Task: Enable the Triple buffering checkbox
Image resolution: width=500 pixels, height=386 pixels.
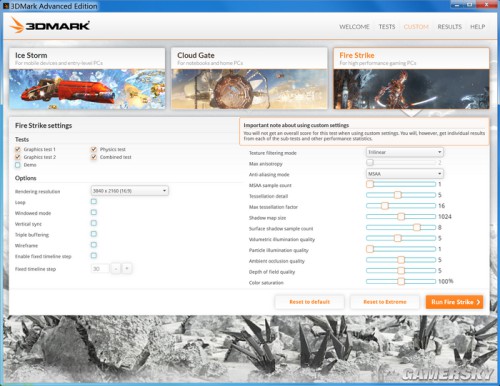Action: coord(94,234)
